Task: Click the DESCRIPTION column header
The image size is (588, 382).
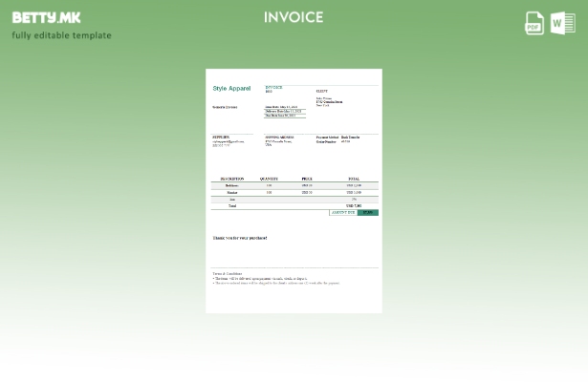Action: point(231,179)
